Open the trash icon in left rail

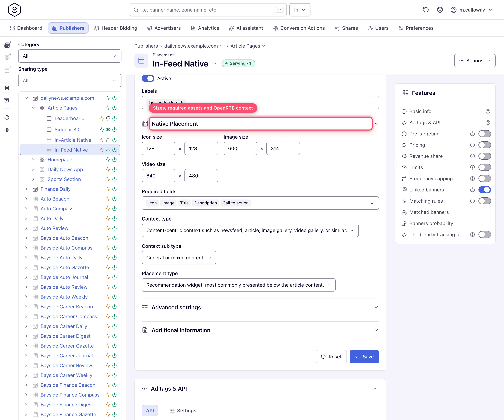(x=7, y=88)
